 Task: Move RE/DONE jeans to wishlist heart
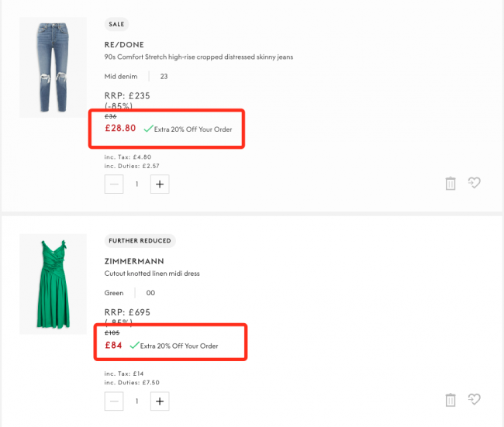(475, 183)
